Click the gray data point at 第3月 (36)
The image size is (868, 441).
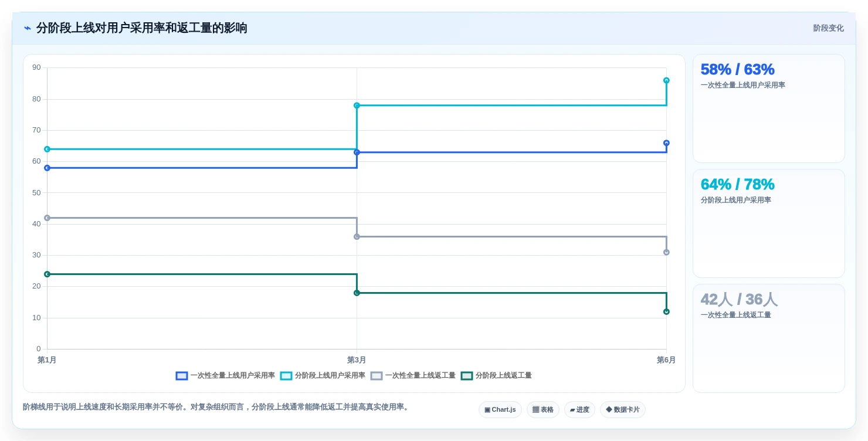[x=357, y=237]
